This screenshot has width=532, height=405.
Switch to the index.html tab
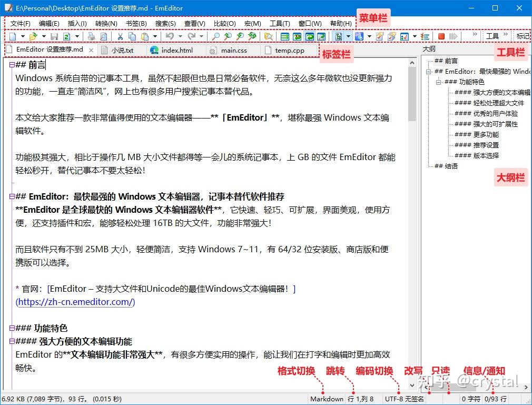coord(177,50)
